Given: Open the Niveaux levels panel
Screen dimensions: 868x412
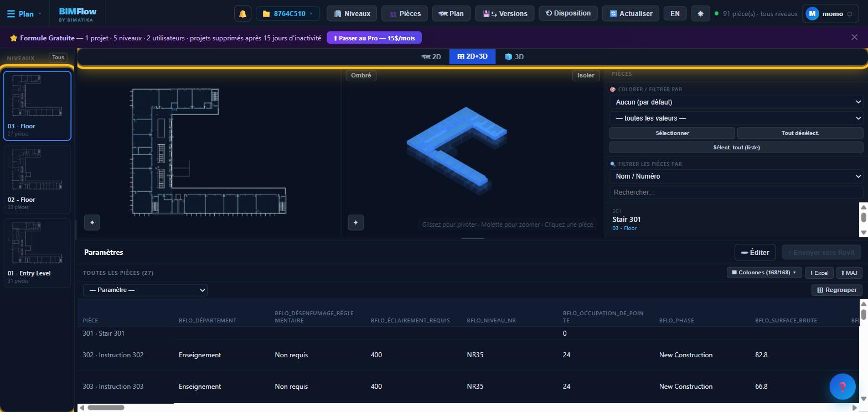Looking at the screenshot, I should [352, 13].
